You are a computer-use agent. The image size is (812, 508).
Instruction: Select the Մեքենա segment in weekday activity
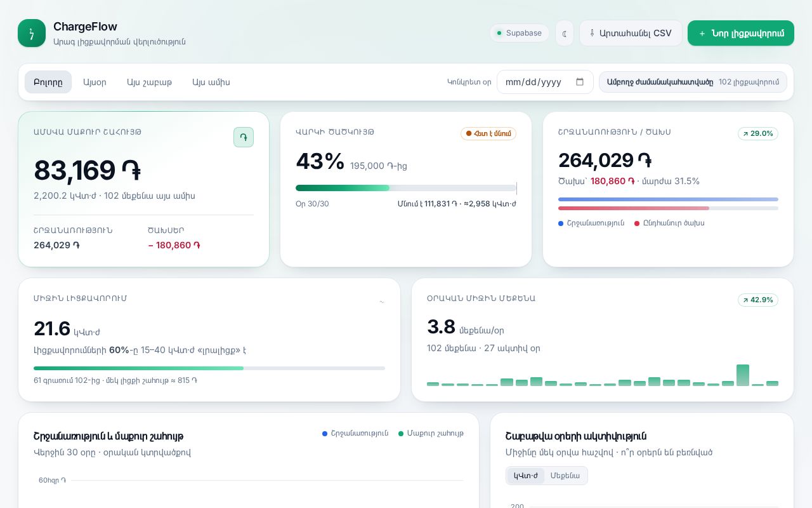(565, 476)
